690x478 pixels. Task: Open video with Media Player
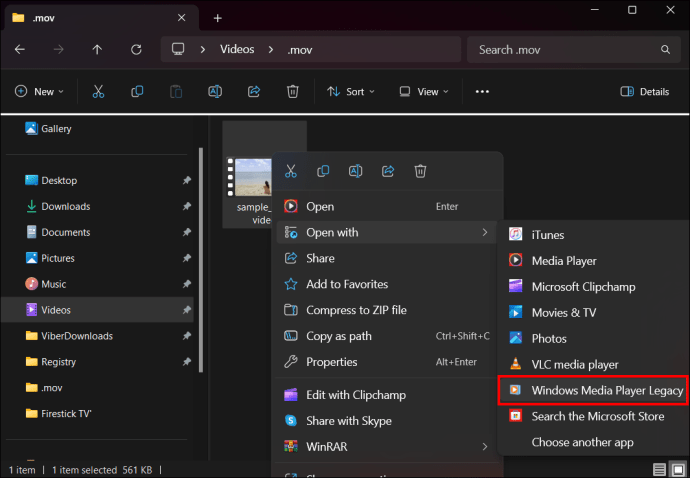pos(592,261)
